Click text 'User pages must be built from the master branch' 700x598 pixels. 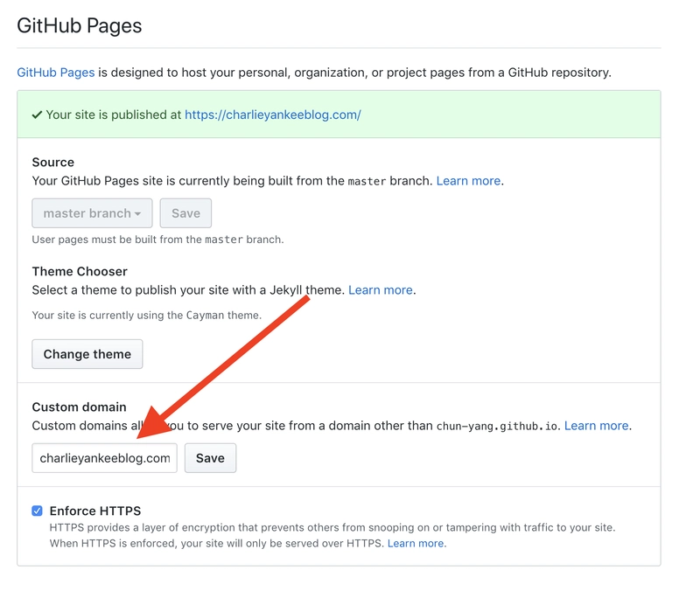[157, 240]
